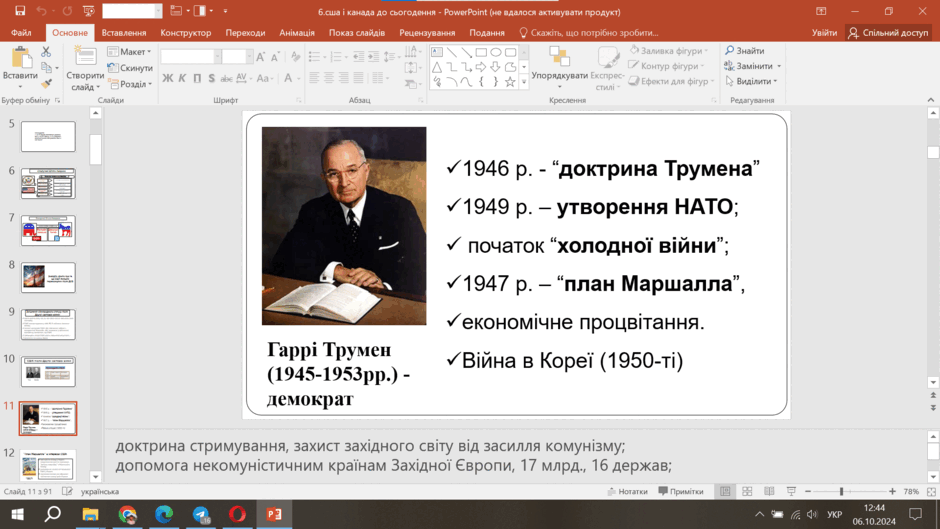This screenshot has width=940, height=529.
Task: Open Упорядкувати arrange dropdown
Action: pos(559,68)
